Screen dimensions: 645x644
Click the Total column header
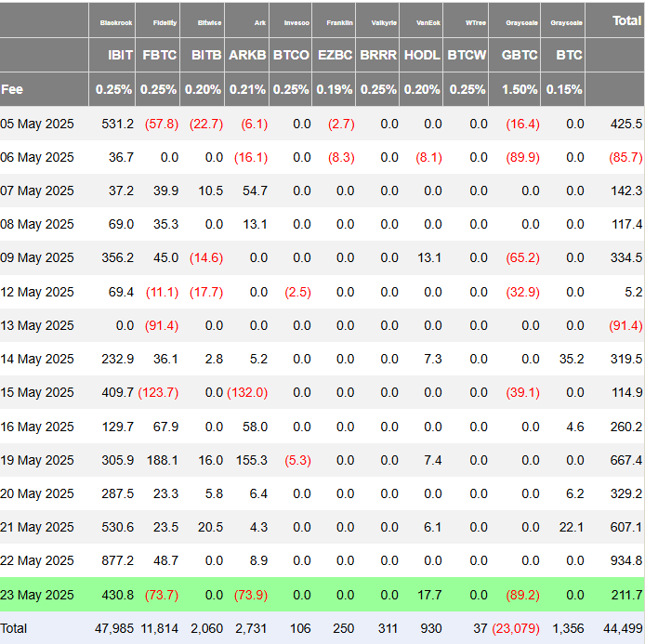[625, 20]
